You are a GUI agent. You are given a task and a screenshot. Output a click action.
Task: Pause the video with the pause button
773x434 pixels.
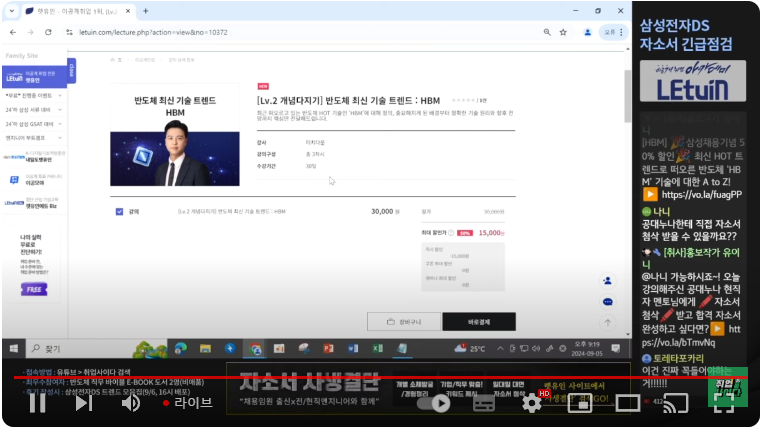pyautogui.click(x=37, y=403)
